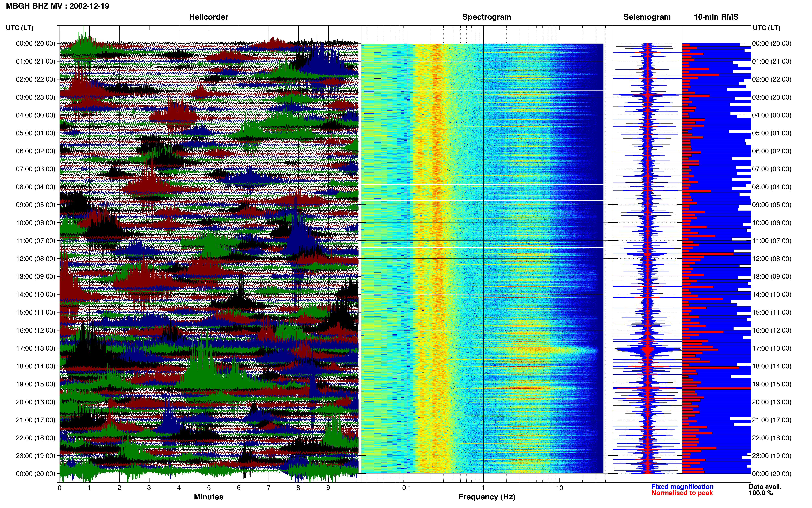Image resolution: width=812 pixels, height=508 pixels.
Task: Click right time label '12:00 (08:00)'
Action: [772, 259]
